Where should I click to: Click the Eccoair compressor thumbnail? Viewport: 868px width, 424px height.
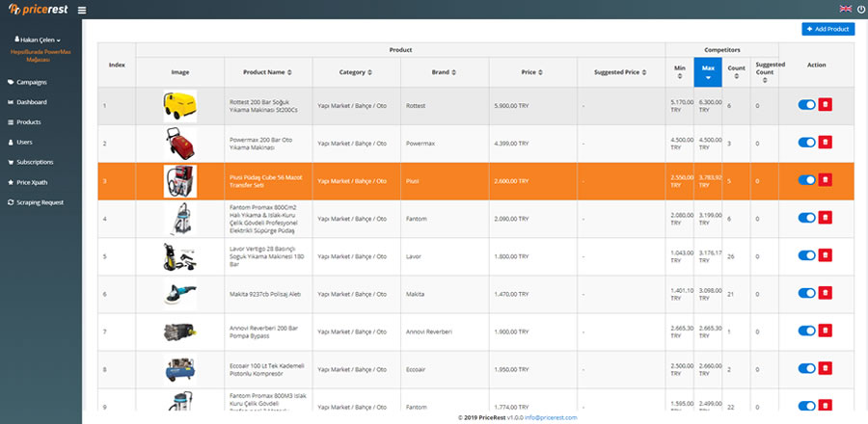180,369
